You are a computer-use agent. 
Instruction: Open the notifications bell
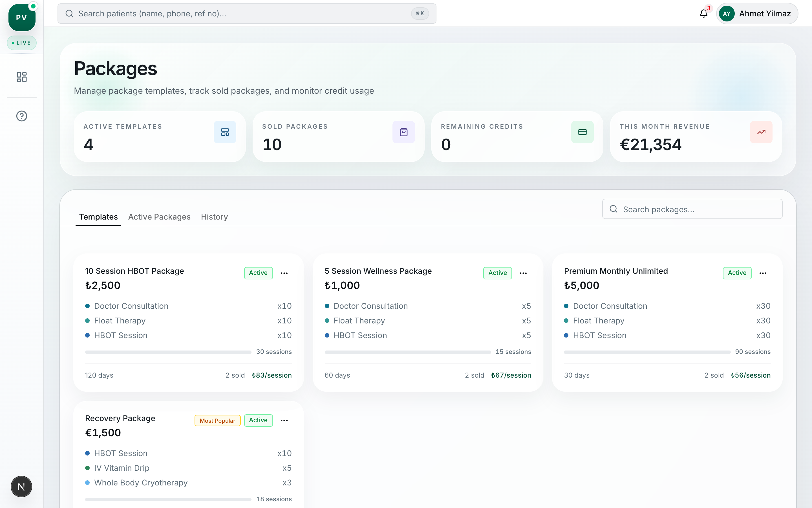pos(704,14)
